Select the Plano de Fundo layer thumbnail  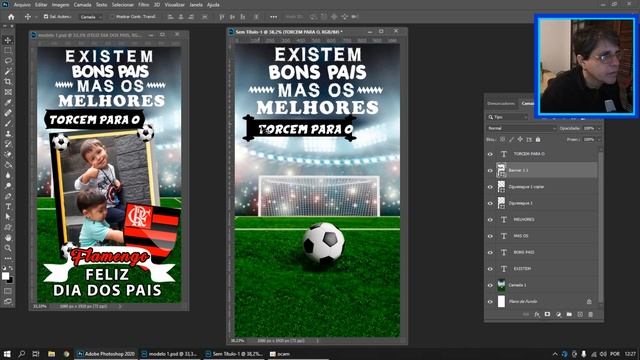pyautogui.click(x=501, y=302)
